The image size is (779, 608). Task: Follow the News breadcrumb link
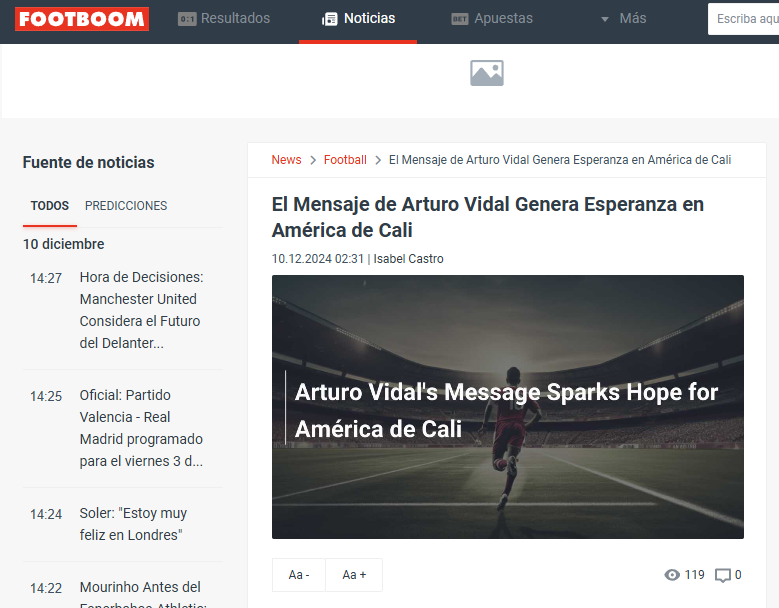click(286, 160)
